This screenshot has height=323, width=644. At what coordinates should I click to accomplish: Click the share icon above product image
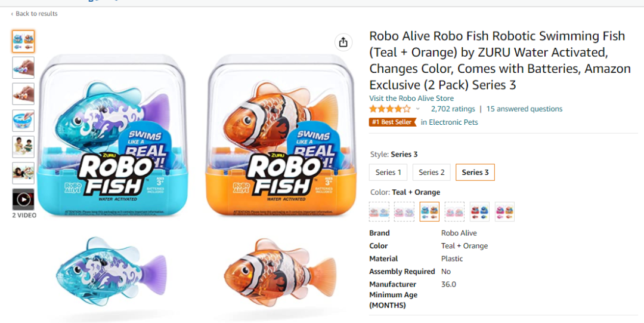coord(343,42)
